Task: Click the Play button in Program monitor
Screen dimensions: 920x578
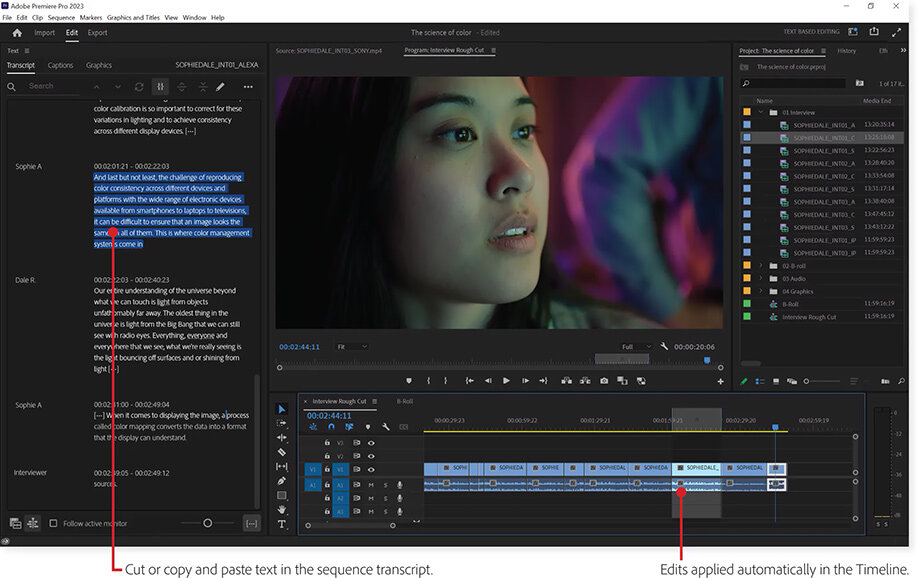Action: (506, 381)
